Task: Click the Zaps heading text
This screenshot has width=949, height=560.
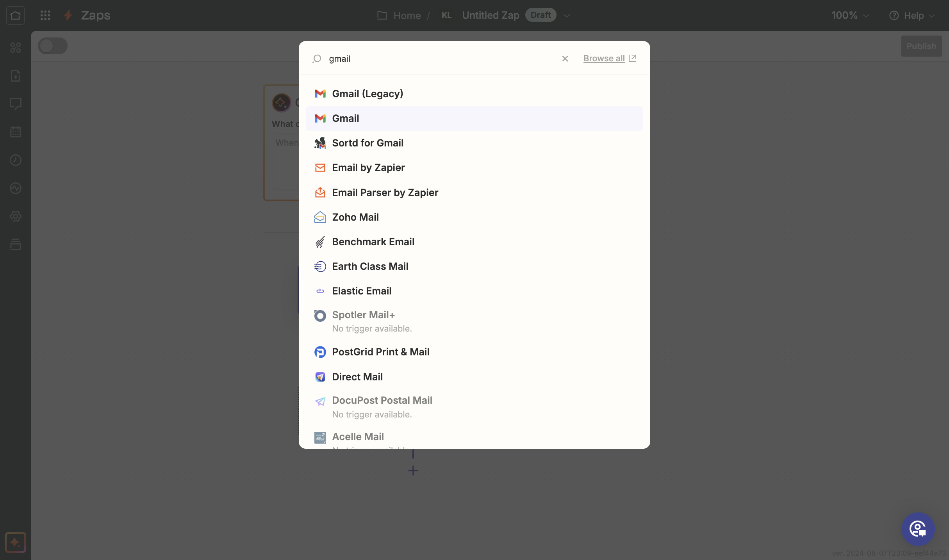Action: pyautogui.click(x=95, y=15)
